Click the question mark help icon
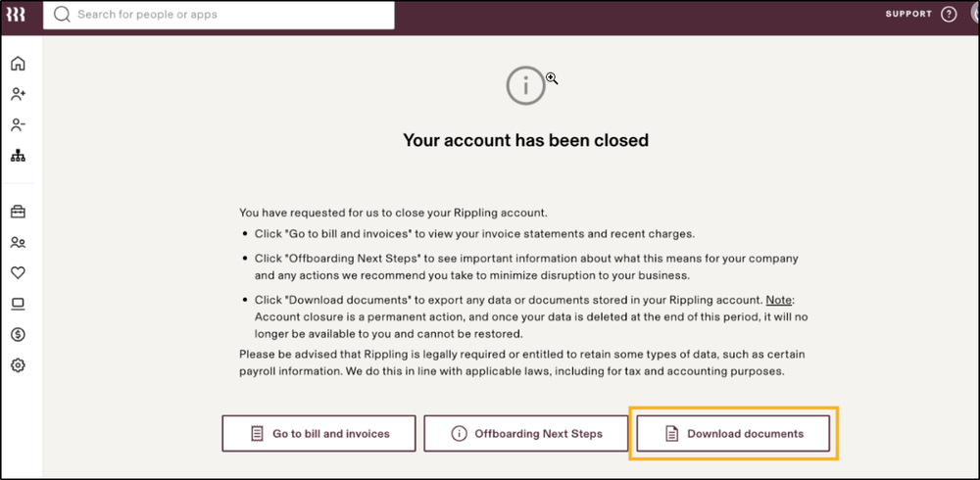This screenshot has width=980, height=480. (x=949, y=15)
